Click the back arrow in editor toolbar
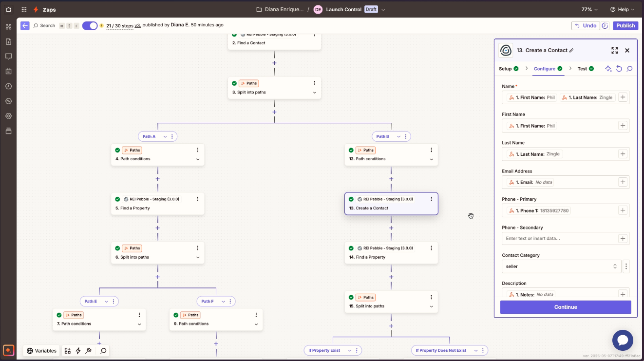Screen dimensions: 644x361 25,25
